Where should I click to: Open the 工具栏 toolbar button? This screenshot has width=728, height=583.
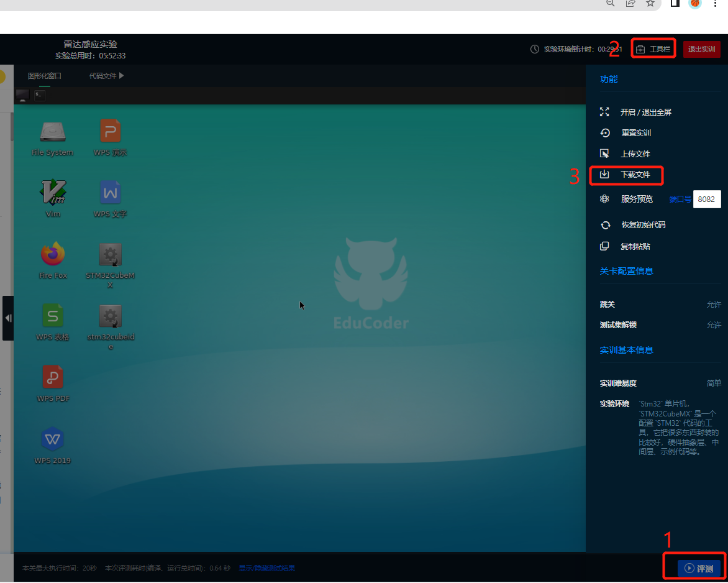[x=653, y=48]
